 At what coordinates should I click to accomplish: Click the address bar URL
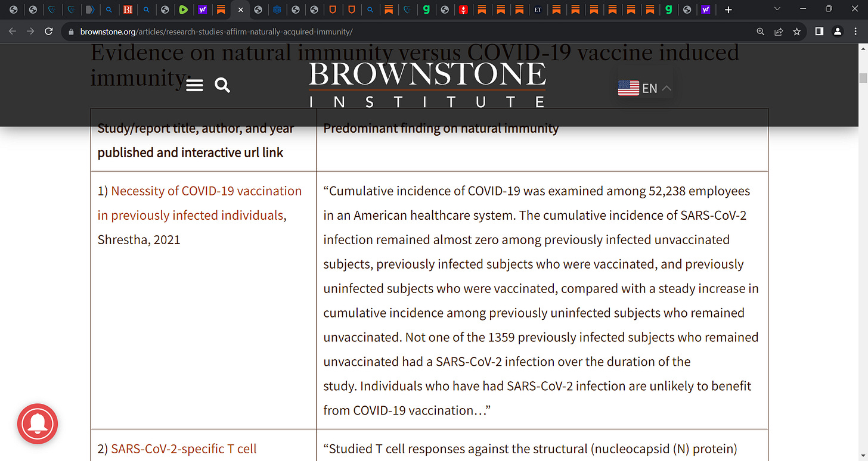coord(216,32)
